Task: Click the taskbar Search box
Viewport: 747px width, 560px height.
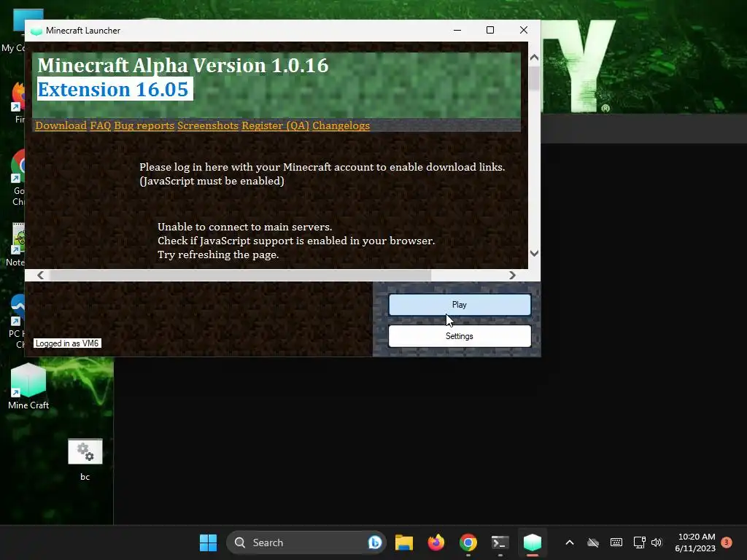Action: coord(306,542)
